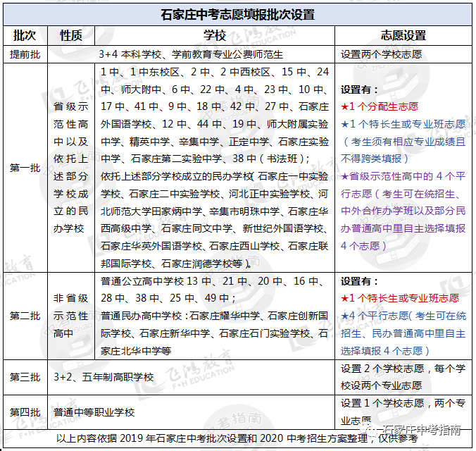Click the cell 设置 1 个学校志愿，两个专业志愿
The width and height of the screenshot is (476, 451).
click(403, 412)
